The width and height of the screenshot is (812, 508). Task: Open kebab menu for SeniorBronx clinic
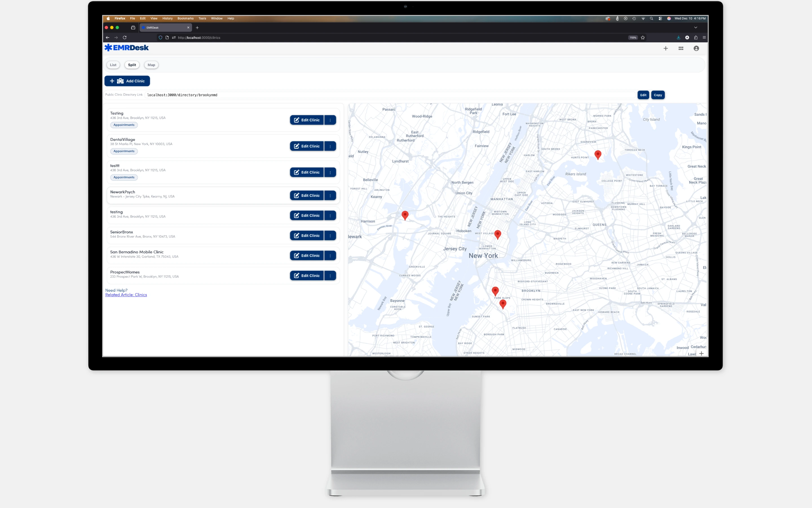coord(330,236)
